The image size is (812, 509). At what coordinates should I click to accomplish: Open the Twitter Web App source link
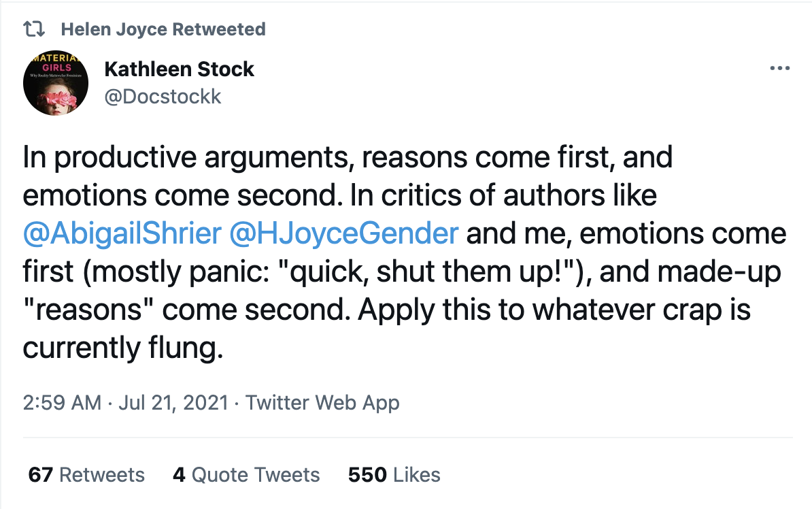pyautogui.click(x=322, y=403)
